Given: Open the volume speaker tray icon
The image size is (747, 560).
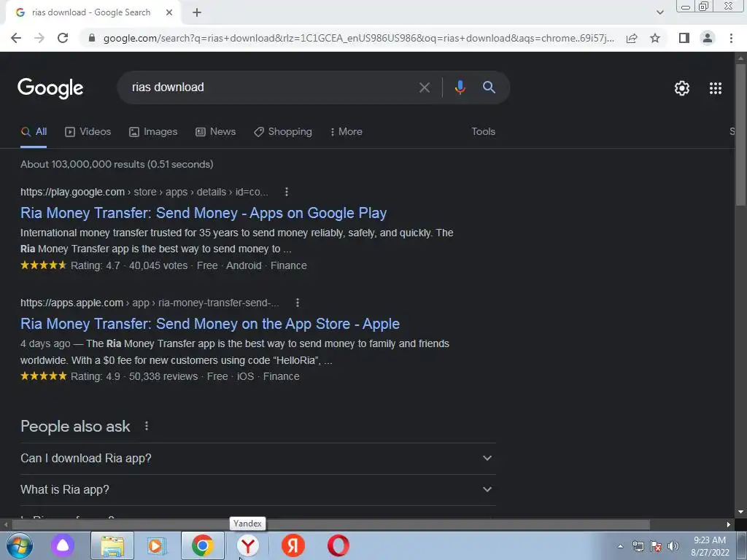Looking at the screenshot, I should (673, 546).
